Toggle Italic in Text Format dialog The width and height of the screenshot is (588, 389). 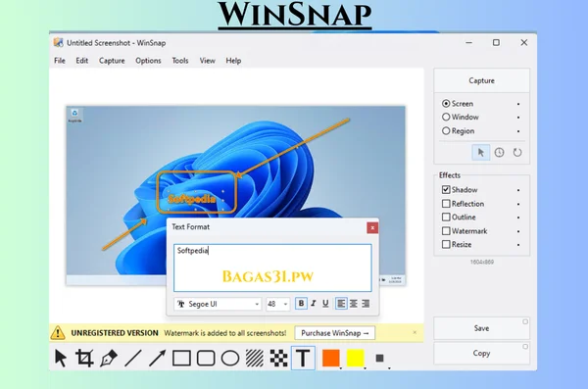(314, 304)
